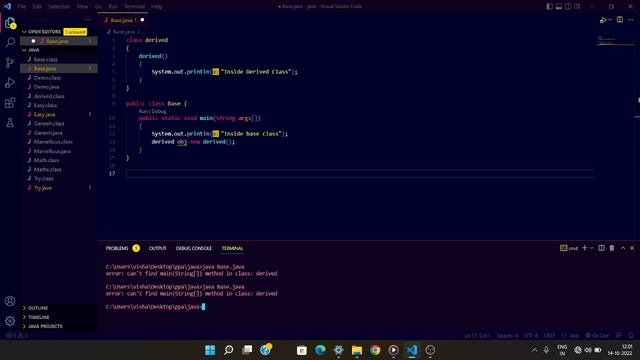Open notifications bell in status bar

click(631, 336)
